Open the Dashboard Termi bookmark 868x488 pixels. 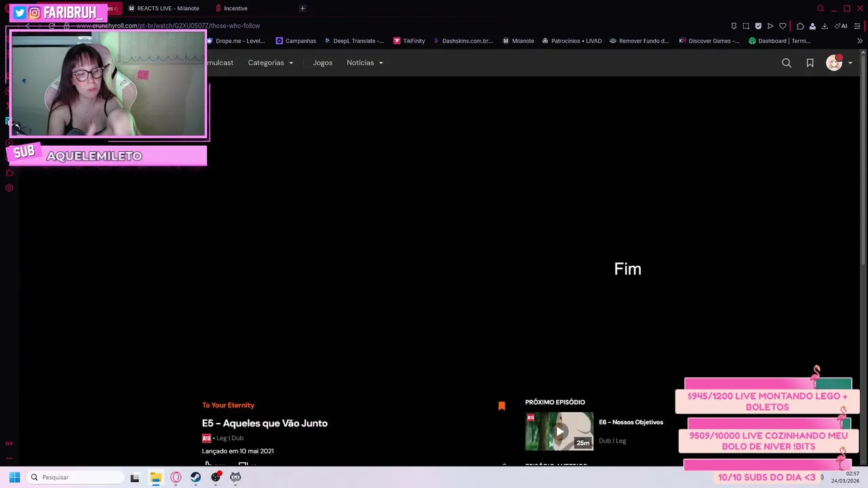click(x=779, y=41)
